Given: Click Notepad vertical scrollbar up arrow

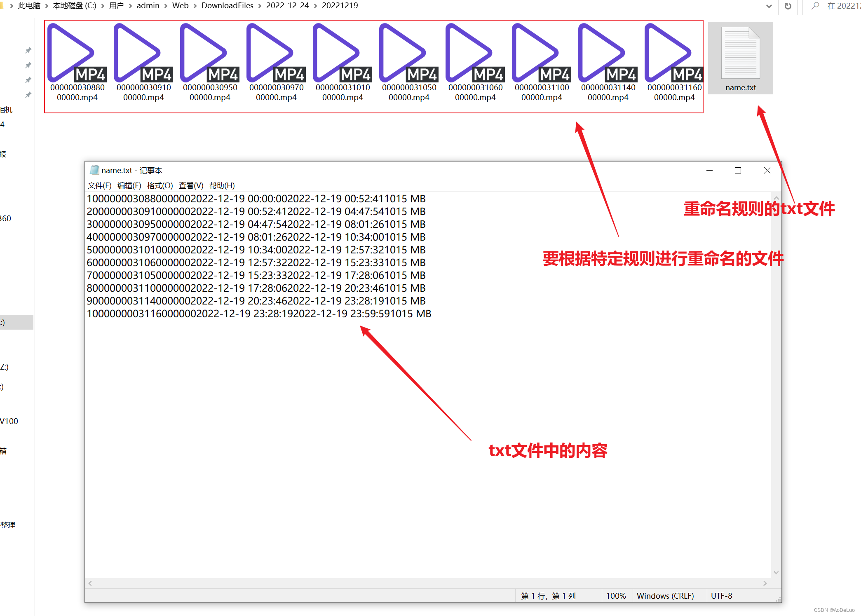Looking at the screenshot, I should click(776, 198).
